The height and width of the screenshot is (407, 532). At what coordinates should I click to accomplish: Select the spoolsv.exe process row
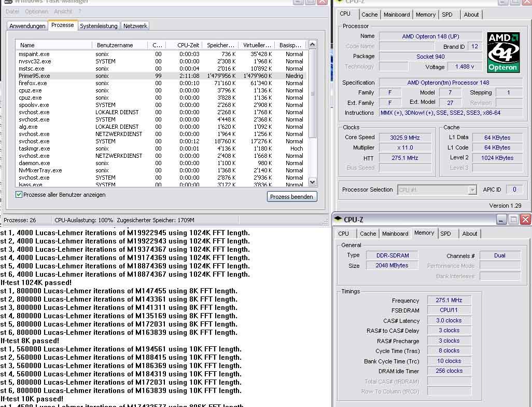(x=161, y=105)
